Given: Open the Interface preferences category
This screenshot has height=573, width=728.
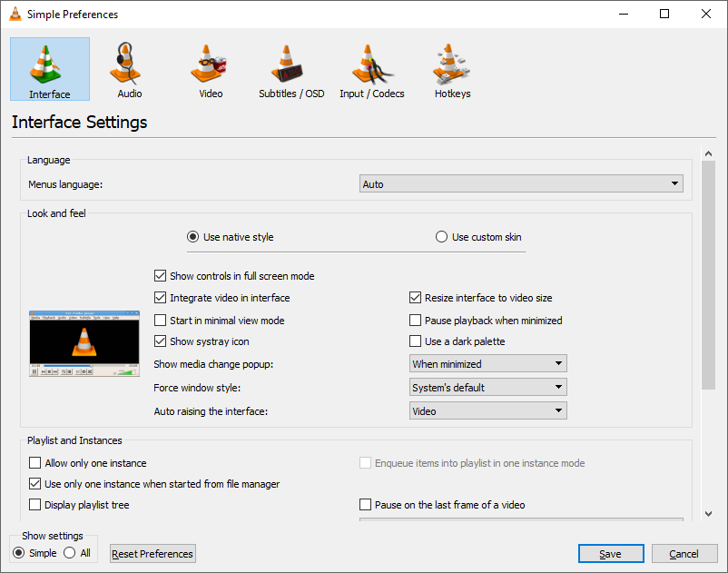Looking at the screenshot, I should tap(50, 69).
